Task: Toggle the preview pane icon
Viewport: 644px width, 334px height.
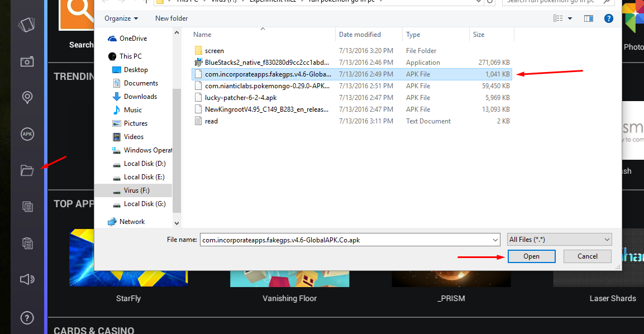Action: click(x=589, y=18)
